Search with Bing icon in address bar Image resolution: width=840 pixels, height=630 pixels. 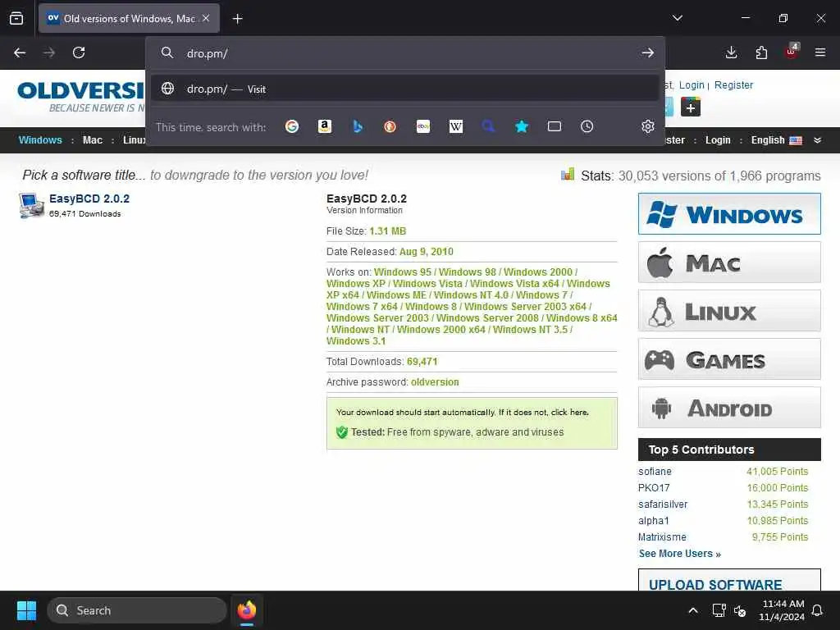[x=358, y=126]
